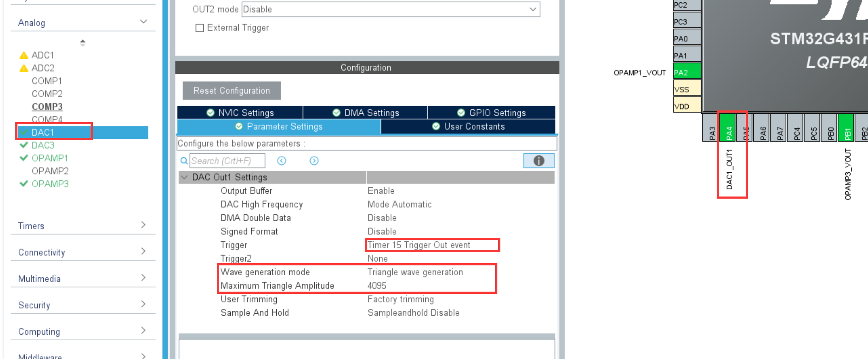
Task: Select OPAMP1 in the peripheral list
Action: pyautogui.click(x=50, y=158)
